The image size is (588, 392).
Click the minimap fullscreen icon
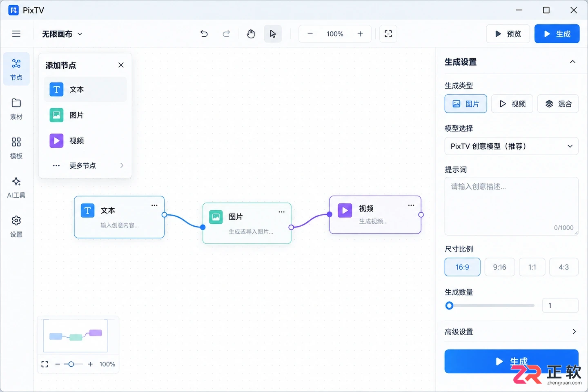pyautogui.click(x=45, y=364)
